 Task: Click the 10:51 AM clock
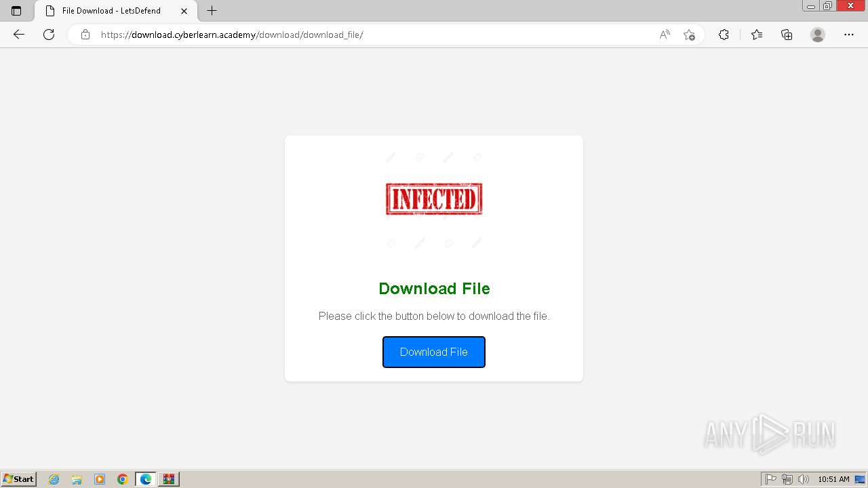[833, 479]
